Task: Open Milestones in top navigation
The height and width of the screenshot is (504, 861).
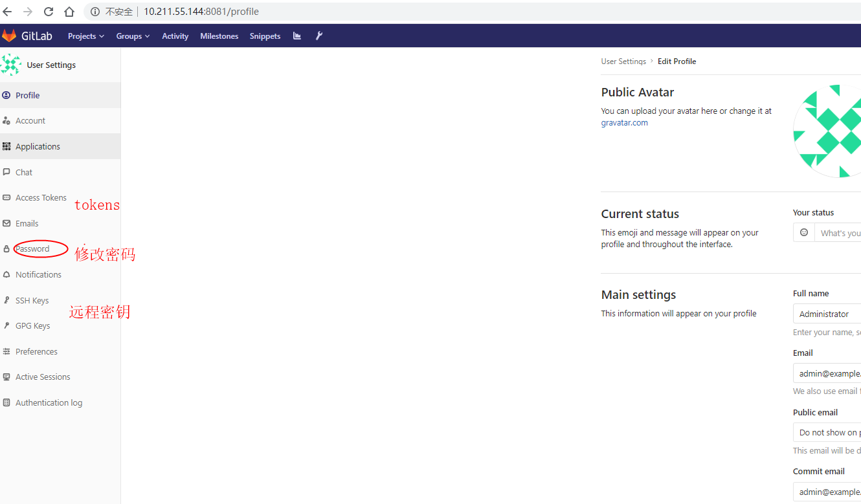Action: click(219, 36)
